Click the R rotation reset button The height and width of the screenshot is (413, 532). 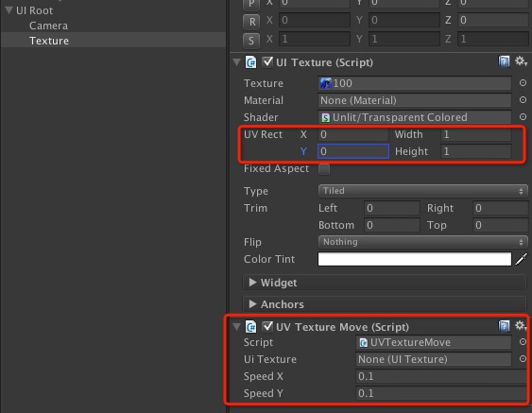251,22
